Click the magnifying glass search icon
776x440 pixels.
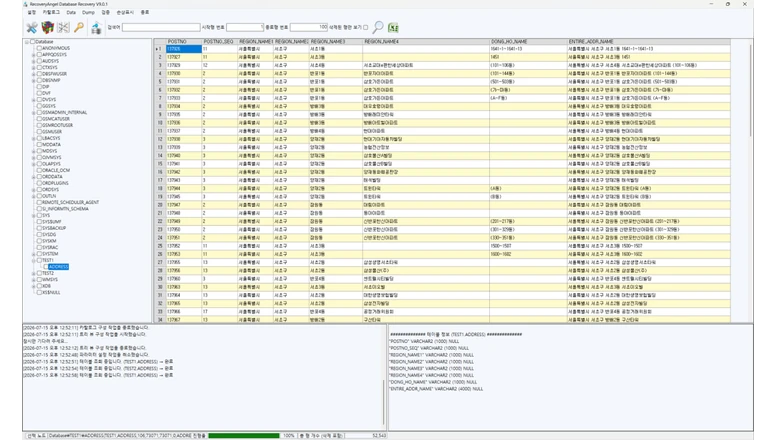point(378,27)
